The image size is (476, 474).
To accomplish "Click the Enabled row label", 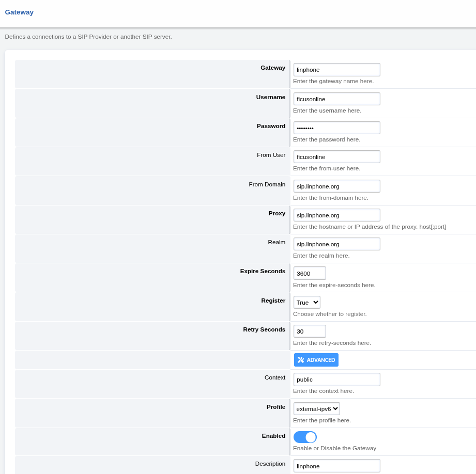I will point(273,436).
